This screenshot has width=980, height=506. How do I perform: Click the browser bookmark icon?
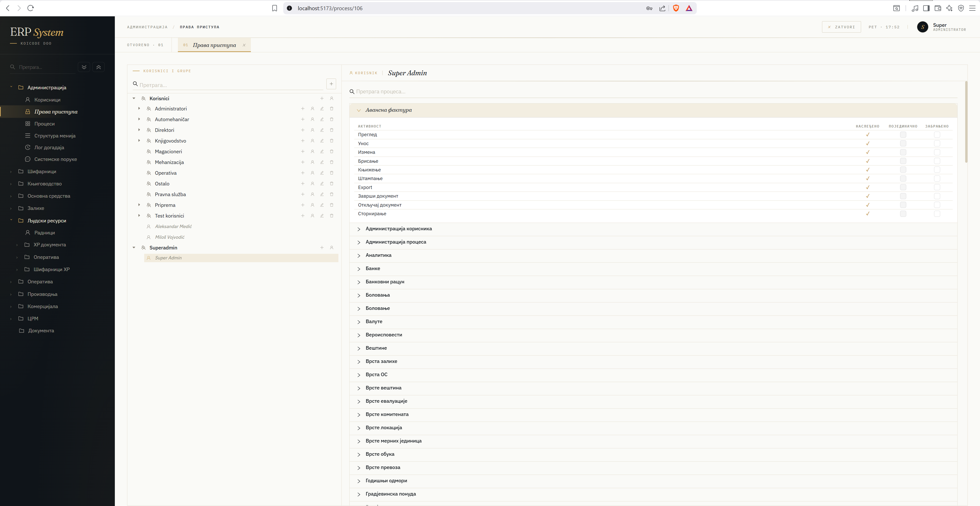point(275,8)
